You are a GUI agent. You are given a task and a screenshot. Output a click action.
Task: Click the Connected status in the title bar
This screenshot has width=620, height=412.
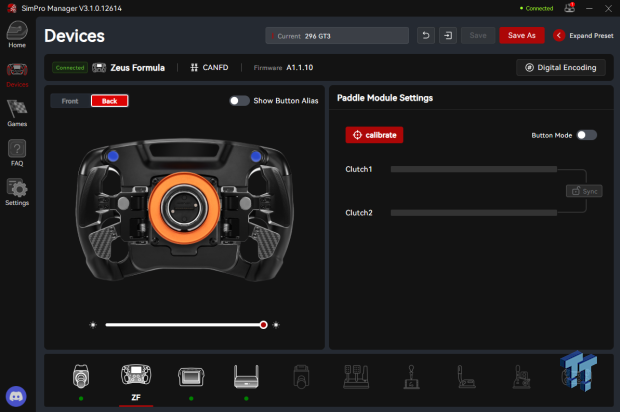coord(537,8)
